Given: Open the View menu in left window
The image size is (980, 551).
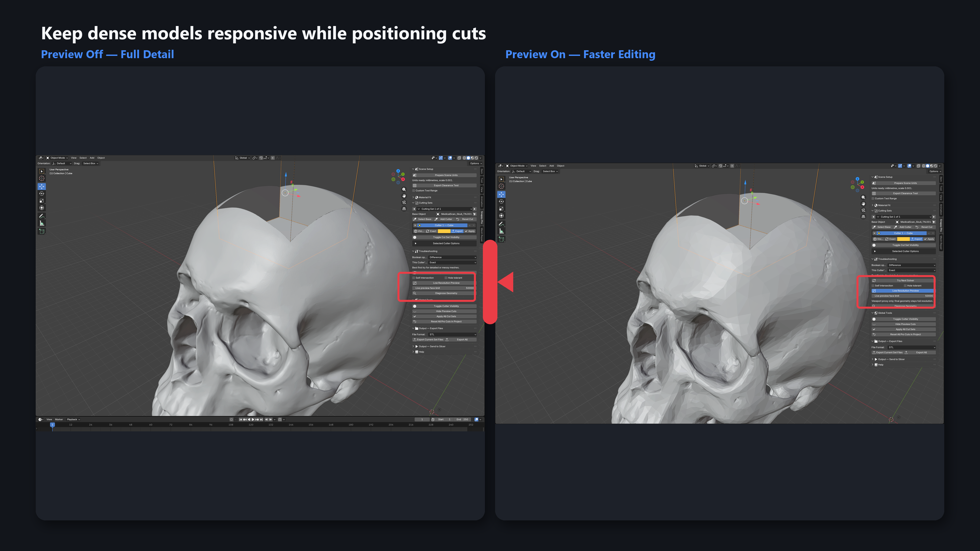Looking at the screenshot, I should click(x=74, y=158).
